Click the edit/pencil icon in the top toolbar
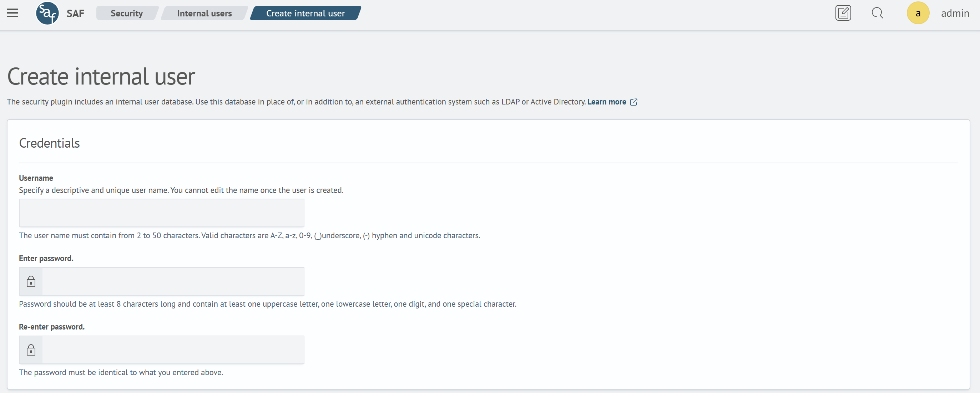980x393 pixels. pyautogui.click(x=843, y=12)
